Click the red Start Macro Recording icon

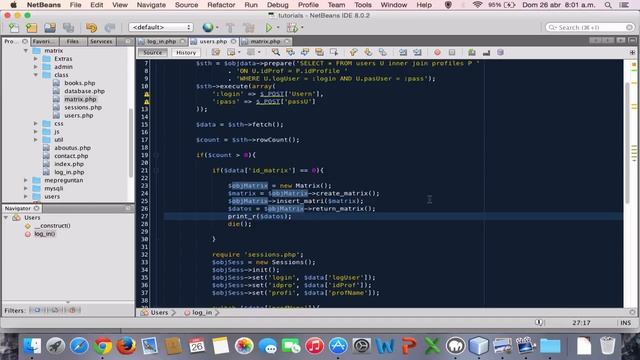437,52
